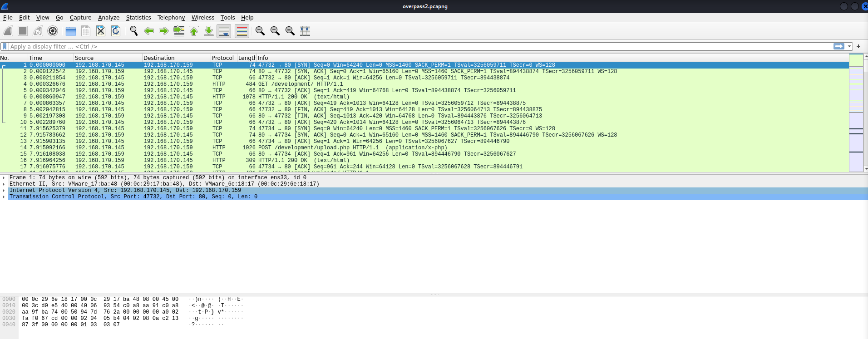Image resolution: width=868 pixels, height=339 pixels.
Task: Select packet 11 SYN from port 47734
Action: (x=424, y=128)
